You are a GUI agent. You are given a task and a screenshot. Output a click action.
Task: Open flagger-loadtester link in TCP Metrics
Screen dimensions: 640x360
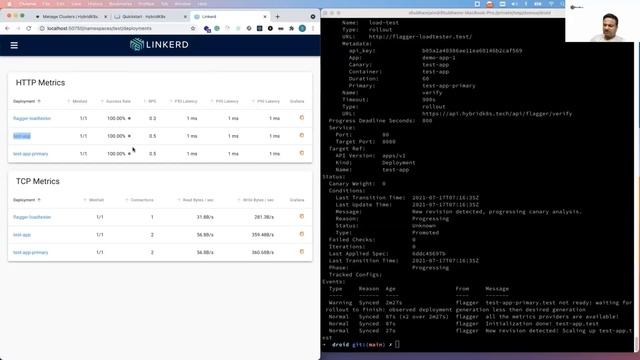[32, 217]
